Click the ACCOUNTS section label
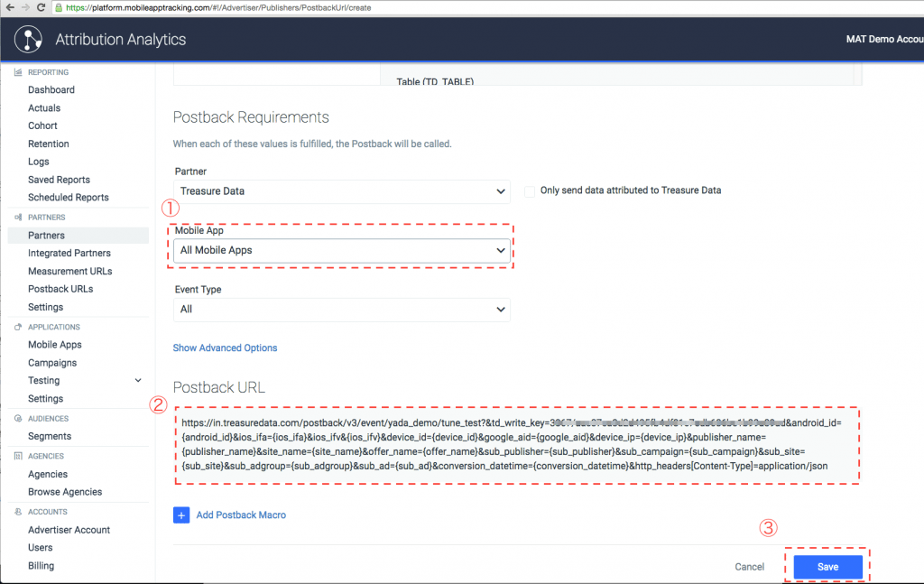Screen dimensions: 924x584 pos(48,512)
